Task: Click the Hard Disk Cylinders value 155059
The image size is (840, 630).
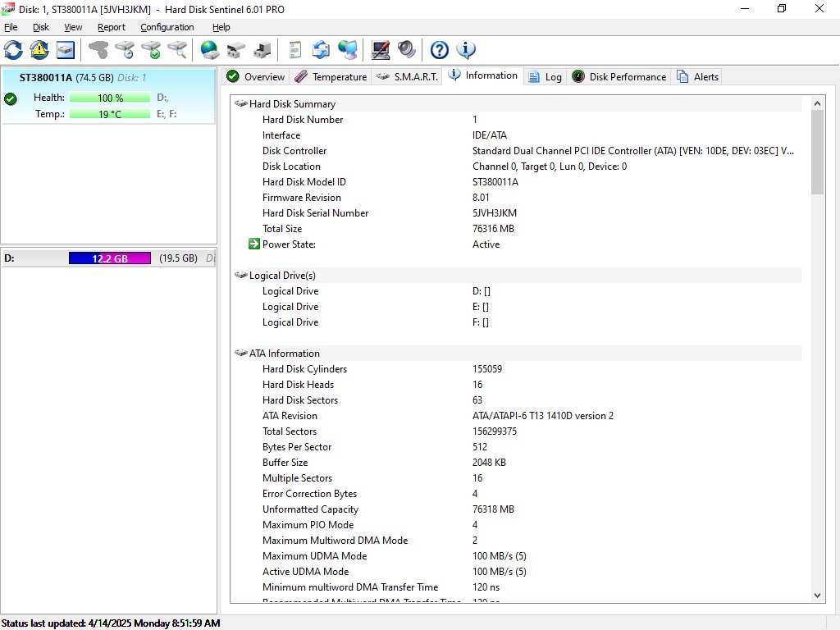Action: point(487,369)
